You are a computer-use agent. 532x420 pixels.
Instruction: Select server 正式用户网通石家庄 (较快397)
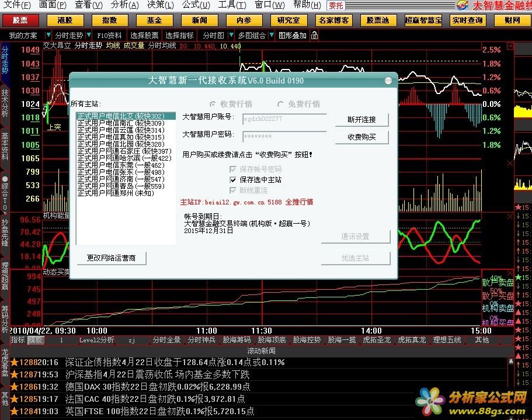click(x=126, y=151)
